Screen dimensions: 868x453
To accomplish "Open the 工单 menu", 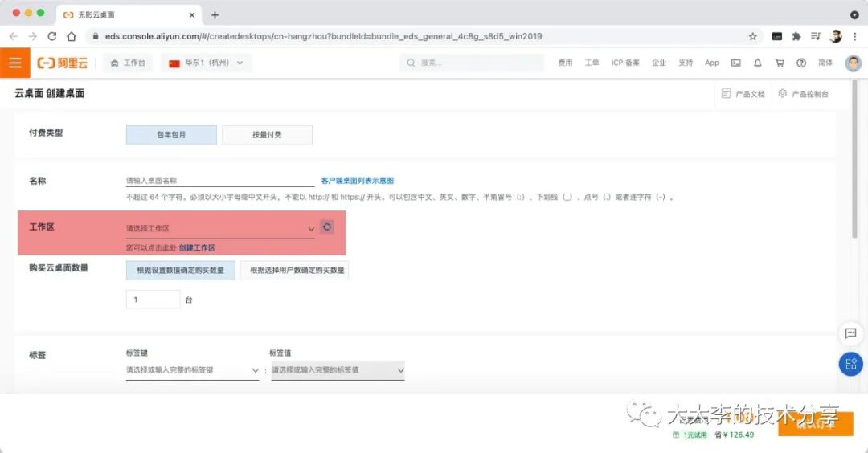I will click(592, 63).
